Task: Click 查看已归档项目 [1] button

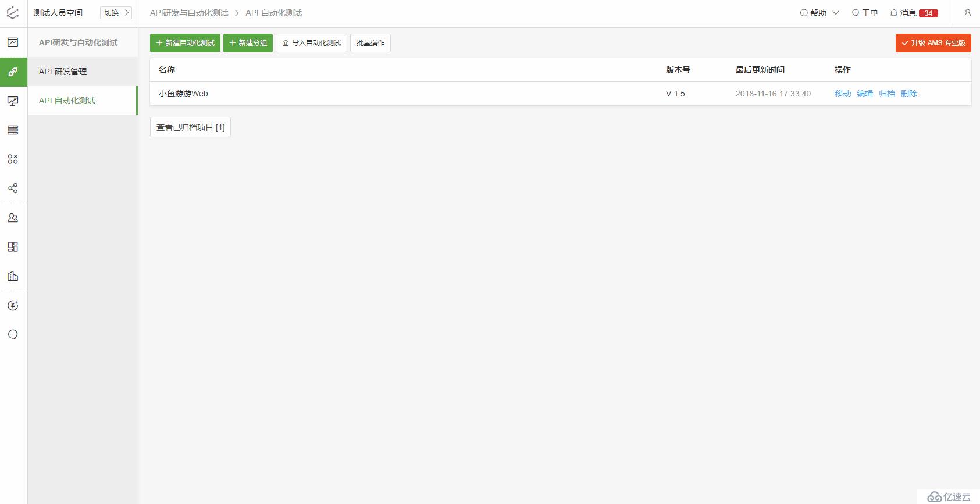Action: coord(190,127)
